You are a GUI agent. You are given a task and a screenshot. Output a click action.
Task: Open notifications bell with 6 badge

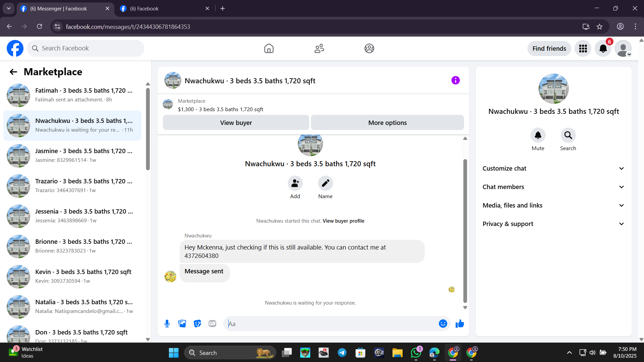[x=603, y=49]
